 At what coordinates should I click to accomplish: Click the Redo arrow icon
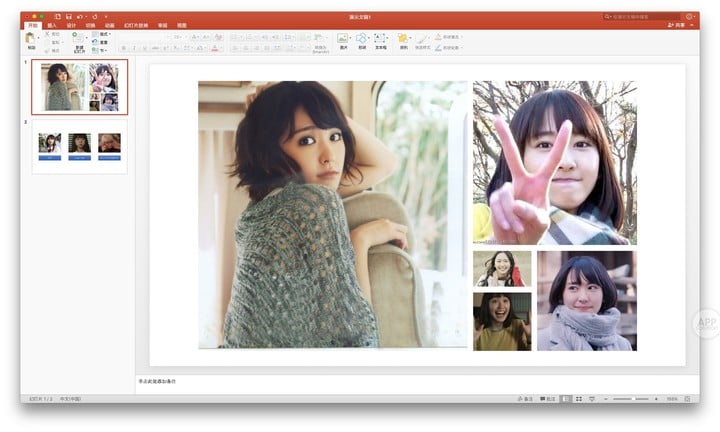tap(95, 17)
